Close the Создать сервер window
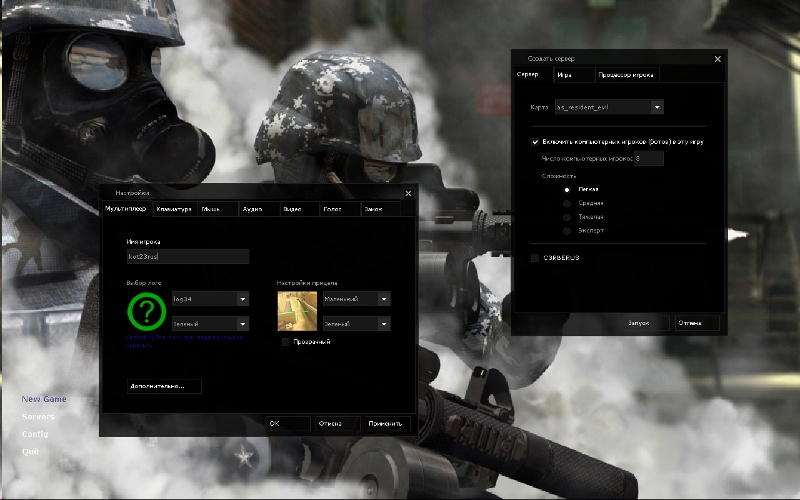 [717, 59]
